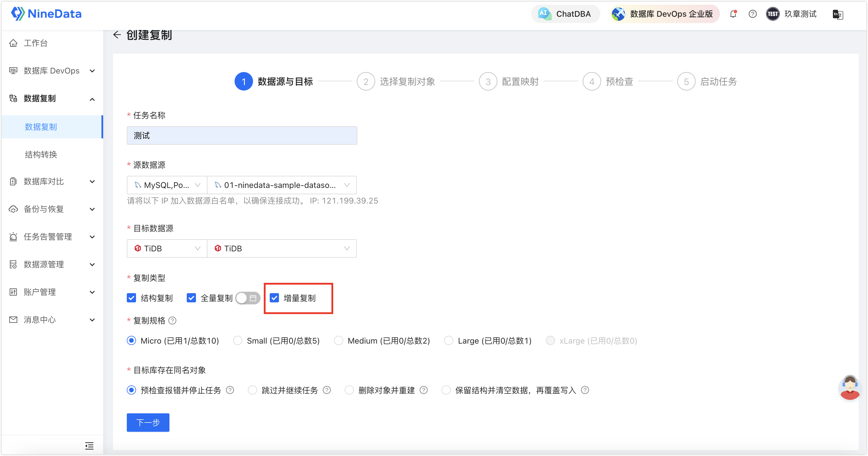This screenshot has width=868, height=456.
Task: Click step 4 预检查
Action: (x=608, y=81)
